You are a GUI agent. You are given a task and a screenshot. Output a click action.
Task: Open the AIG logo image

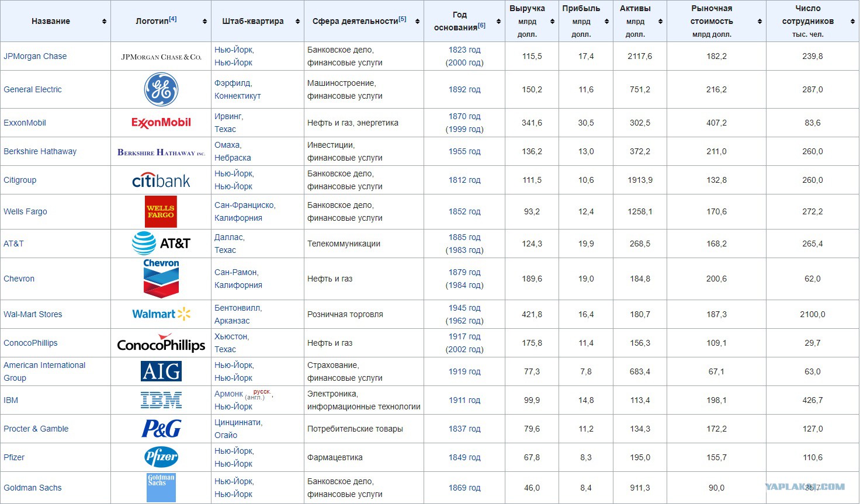click(161, 371)
